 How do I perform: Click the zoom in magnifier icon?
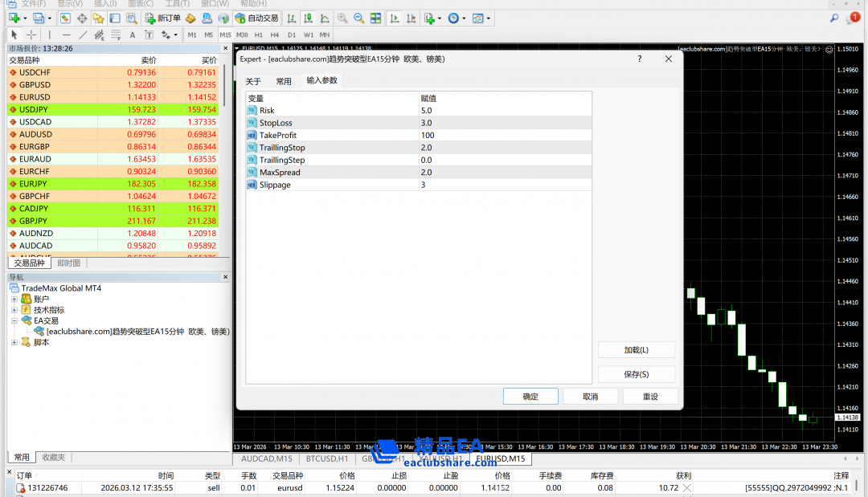pyautogui.click(x=342, y=18)
